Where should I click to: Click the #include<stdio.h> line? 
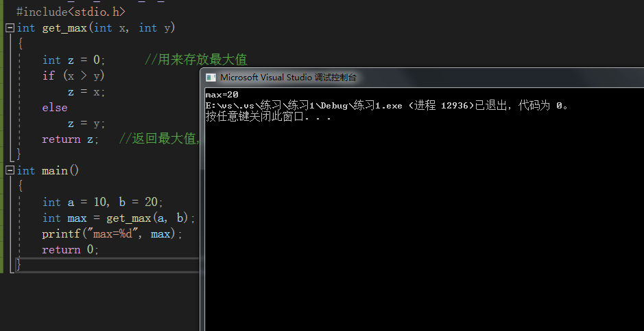pos(71,12)
